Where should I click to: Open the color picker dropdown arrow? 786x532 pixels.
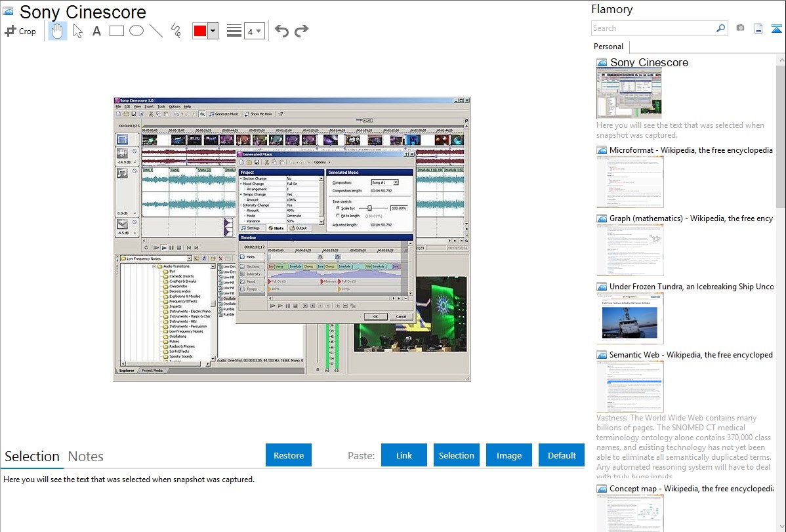[213, 31]
